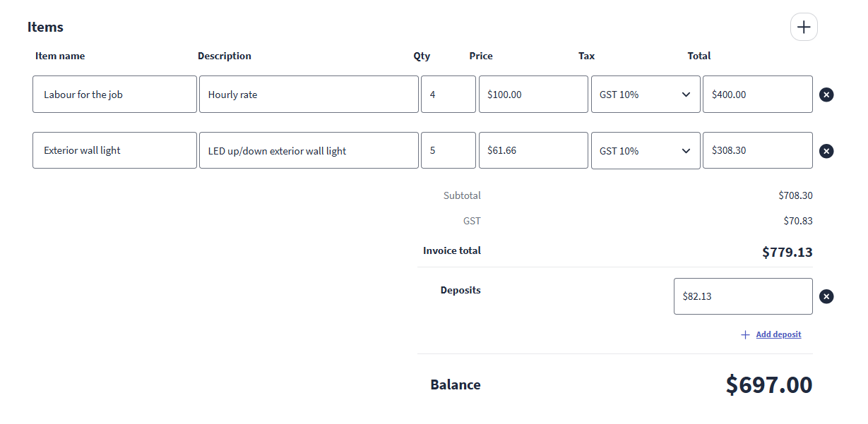Remove the $82.13 deposit

tap(826, 296)
